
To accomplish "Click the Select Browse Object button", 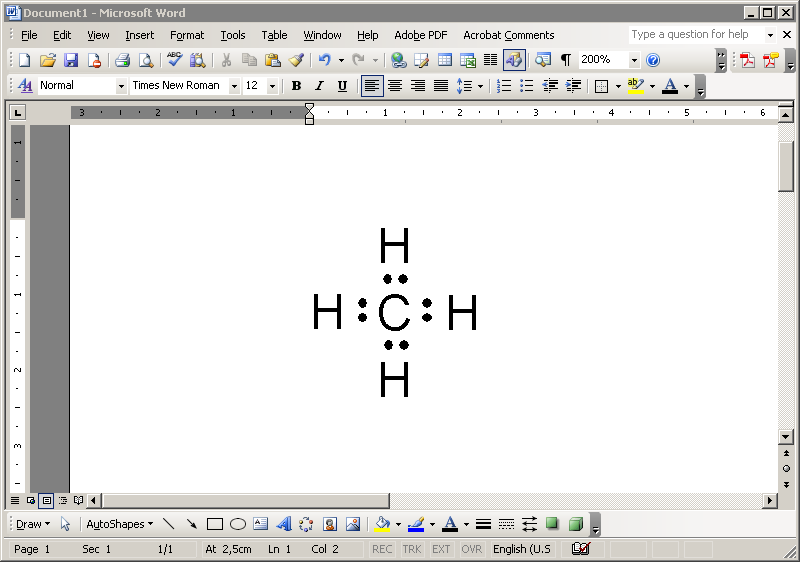I will tap(786, 468).
